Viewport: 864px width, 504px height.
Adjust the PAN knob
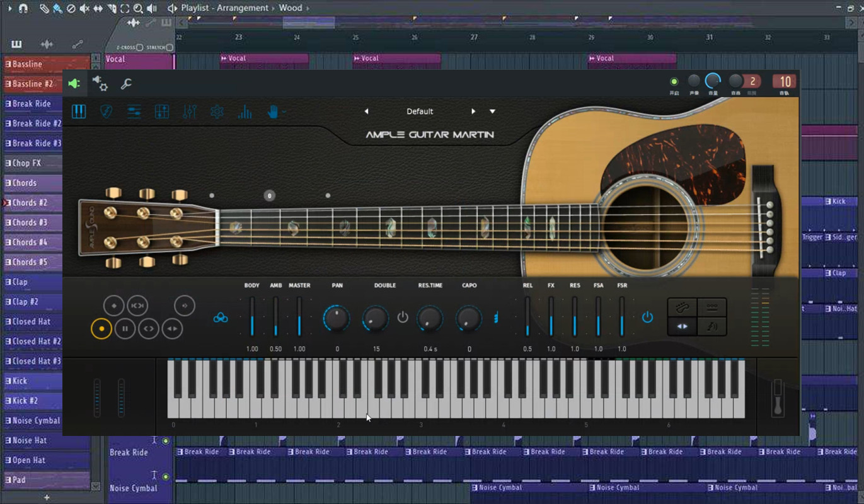[337, 318]
